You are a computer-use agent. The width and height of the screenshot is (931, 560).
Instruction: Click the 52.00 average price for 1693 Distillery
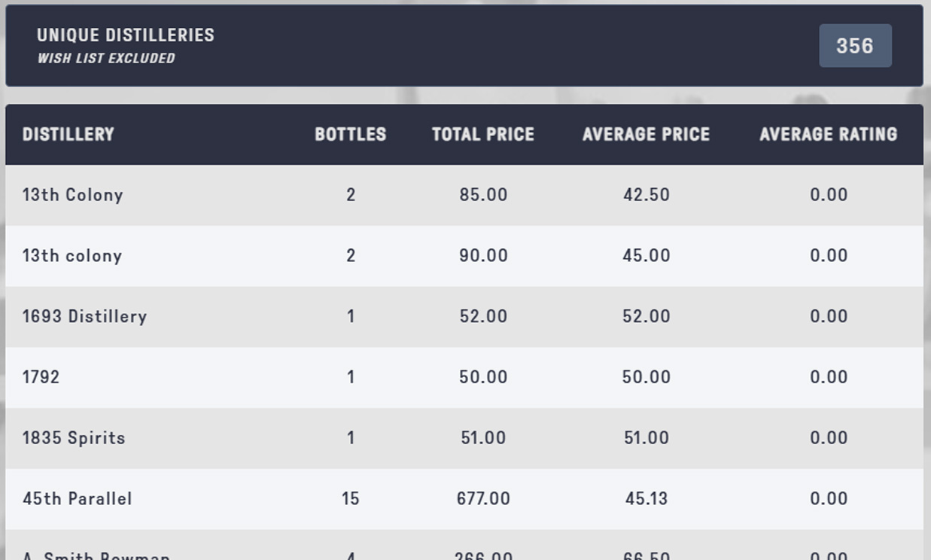646,317
